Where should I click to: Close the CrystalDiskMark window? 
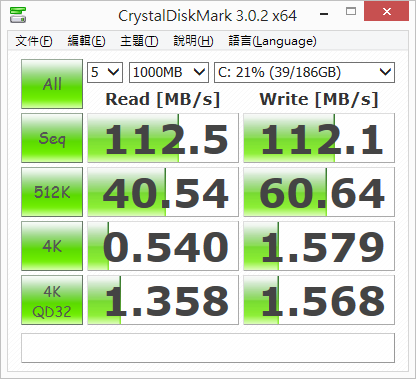[x=387, y=12]
